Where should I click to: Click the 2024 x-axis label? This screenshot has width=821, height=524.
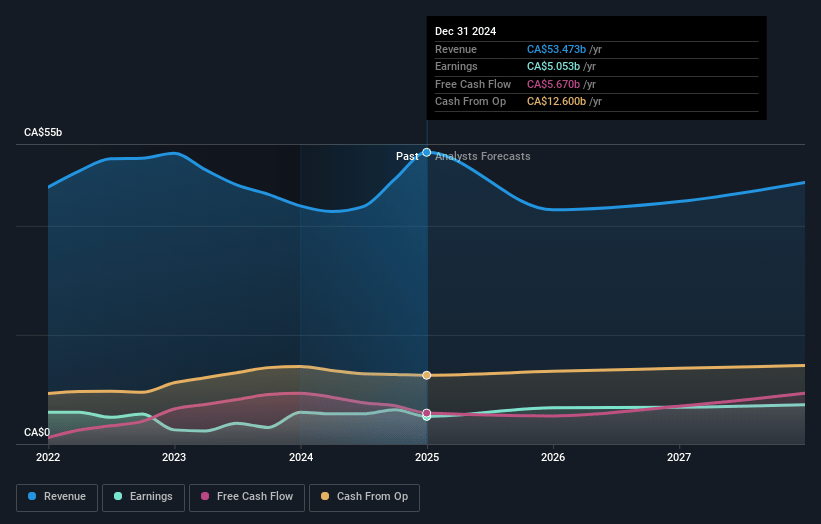click(301, 458)
